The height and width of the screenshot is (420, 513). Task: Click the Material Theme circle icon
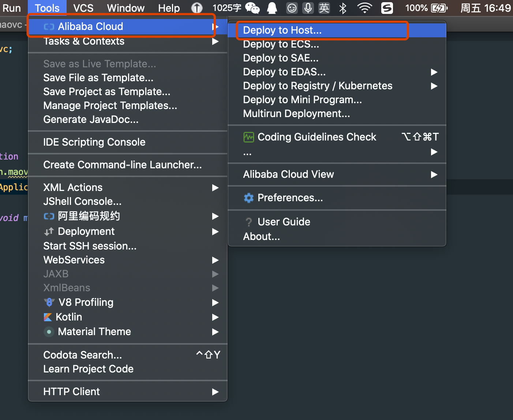(49, 332)
